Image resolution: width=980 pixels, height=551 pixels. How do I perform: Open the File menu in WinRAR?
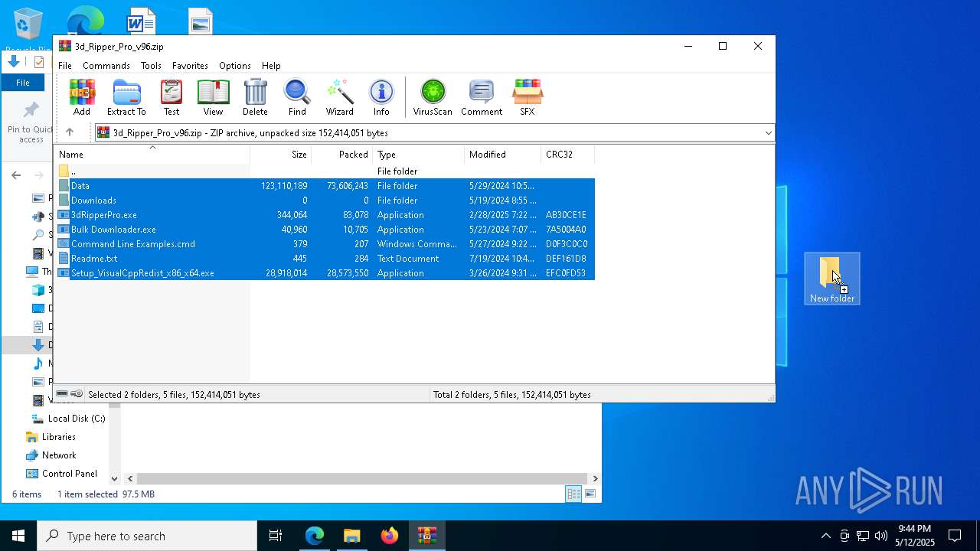coord(65,66)
